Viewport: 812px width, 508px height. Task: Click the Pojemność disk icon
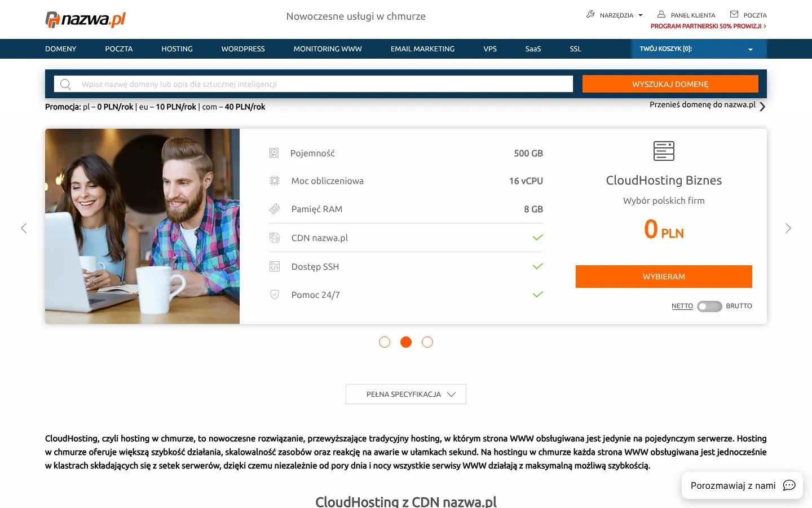[274, 153]
